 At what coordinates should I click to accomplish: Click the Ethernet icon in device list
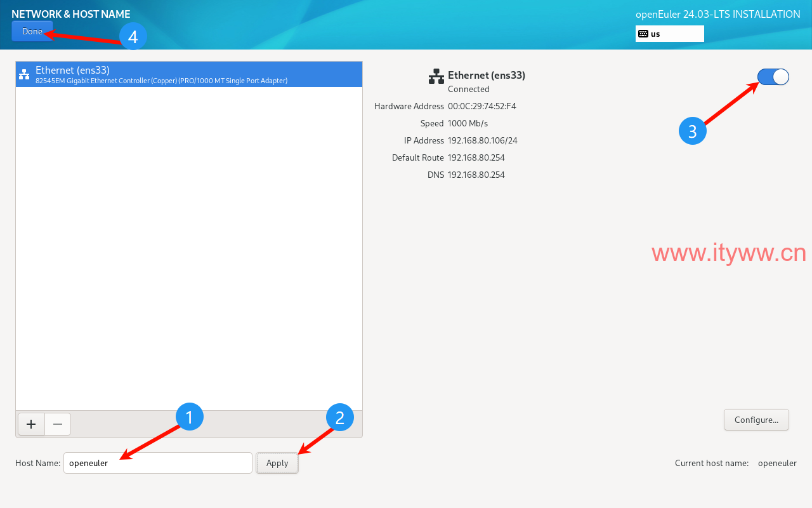click(24, 74)
